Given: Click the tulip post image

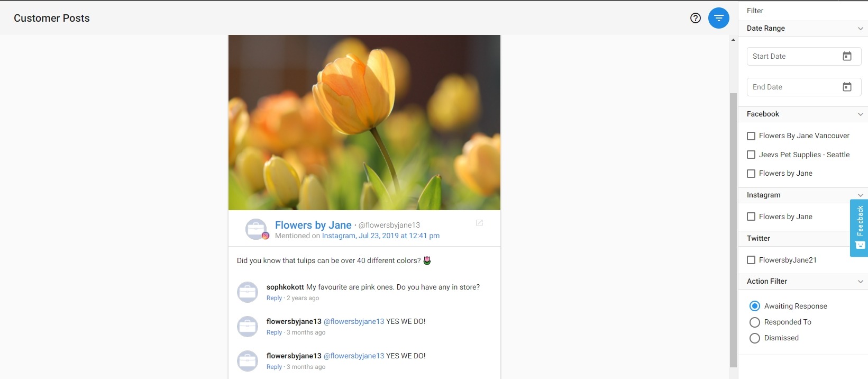Looking at the screenshot, I should [x=364, y=122].
